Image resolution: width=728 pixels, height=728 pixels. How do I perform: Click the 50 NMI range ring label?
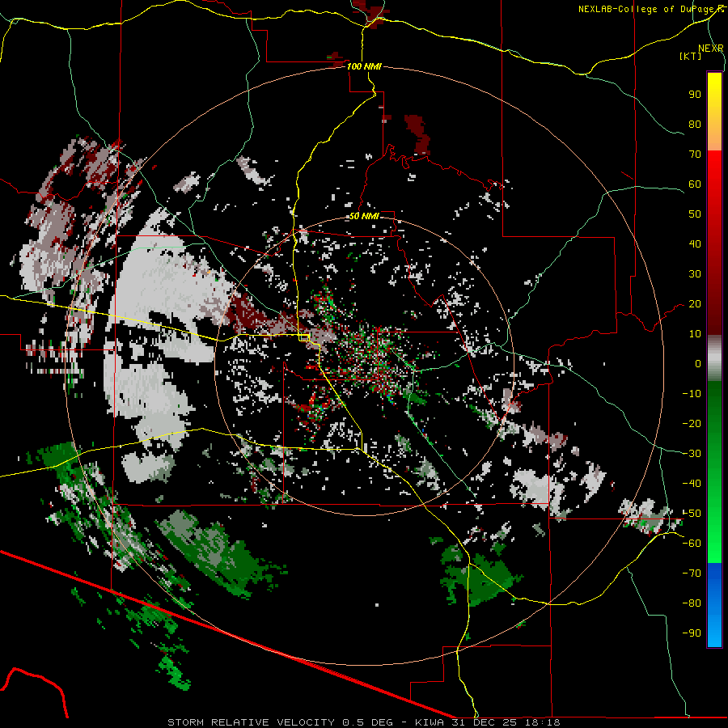[x=364, y=216]
